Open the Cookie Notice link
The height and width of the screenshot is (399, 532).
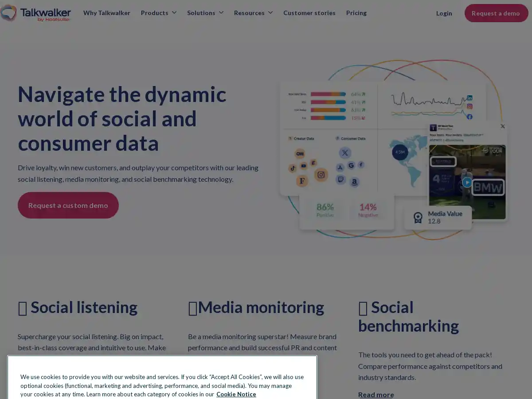pos(236,394)
